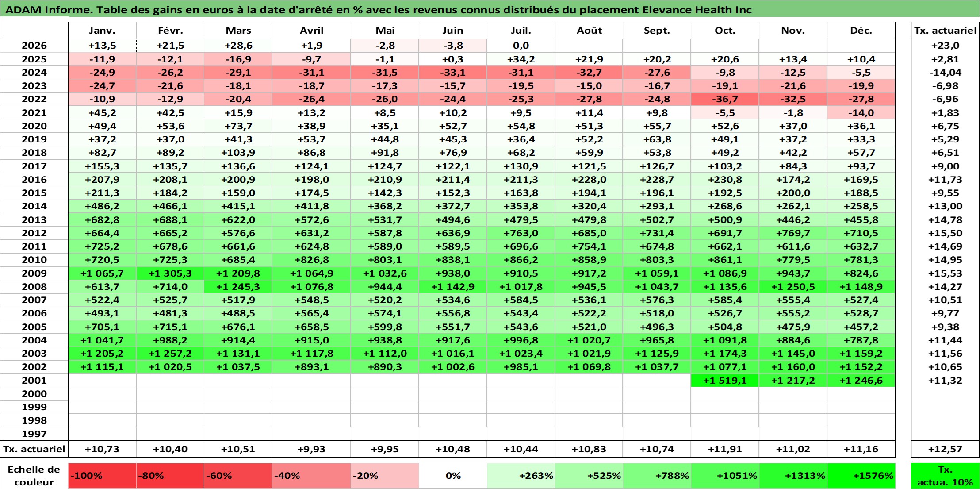Click the 'Oct.' column header
Screen dimensions: 980x489
point(725,31)
